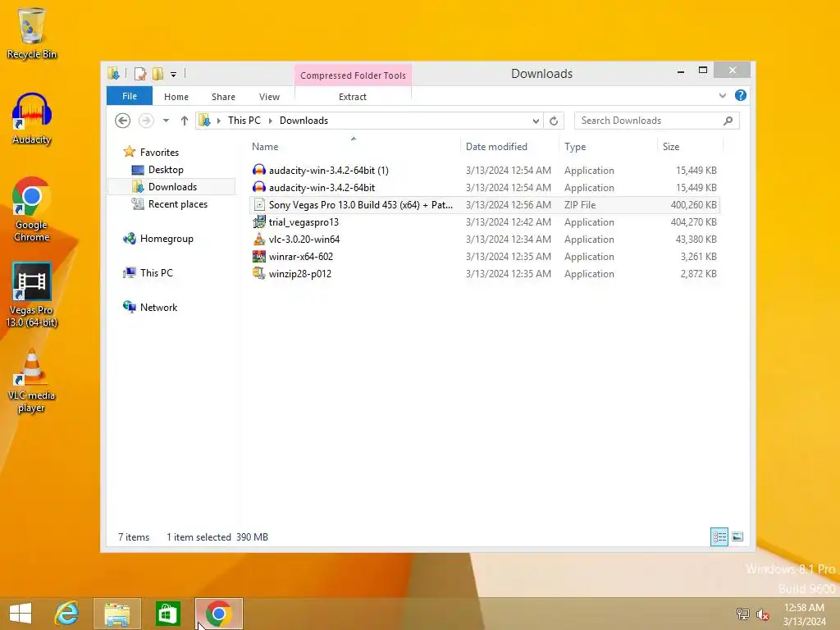Switch to Details view layout
Screen dimensions: 840x630
point(719,536)
